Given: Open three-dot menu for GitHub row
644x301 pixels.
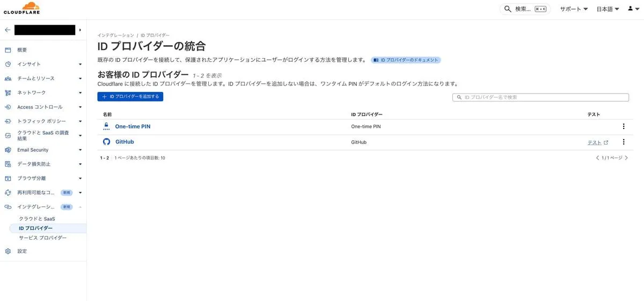Looking at the screenshot, I should point(623,142).
